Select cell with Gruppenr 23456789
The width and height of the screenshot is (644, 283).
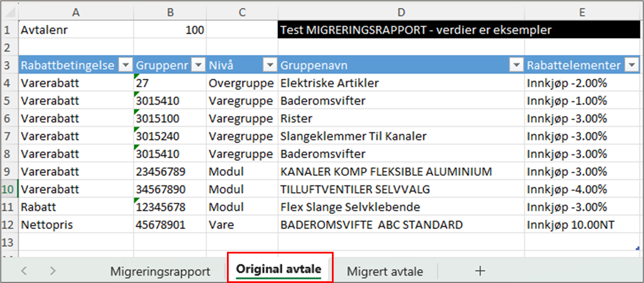(x=170, y=171)
